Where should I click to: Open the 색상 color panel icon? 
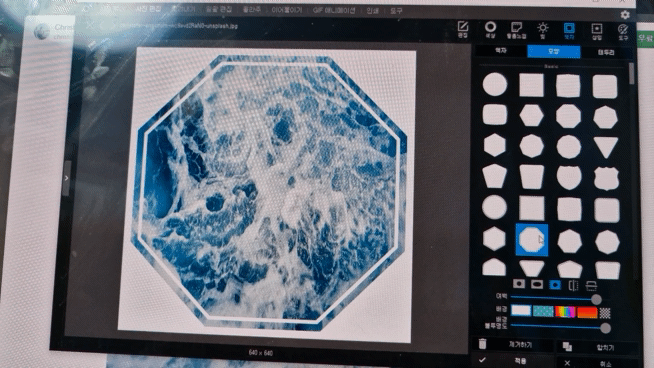pyautogui.click(x=490, y=30)
